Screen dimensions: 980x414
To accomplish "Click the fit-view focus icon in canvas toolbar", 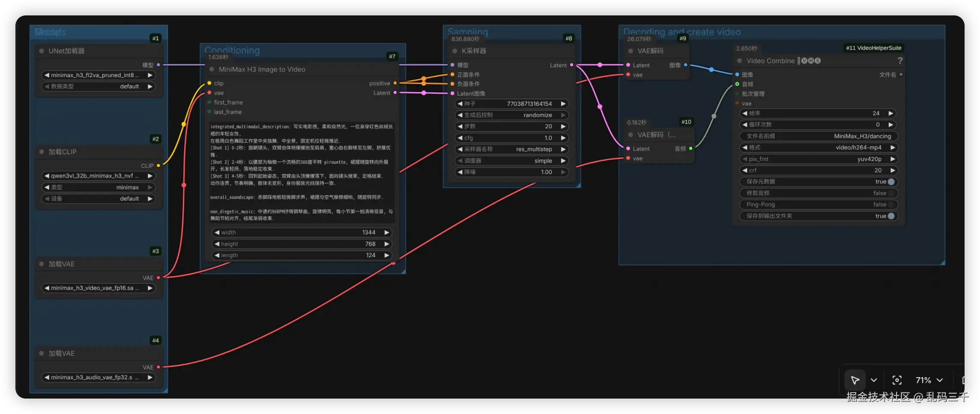I will click(x=896, y=380).
